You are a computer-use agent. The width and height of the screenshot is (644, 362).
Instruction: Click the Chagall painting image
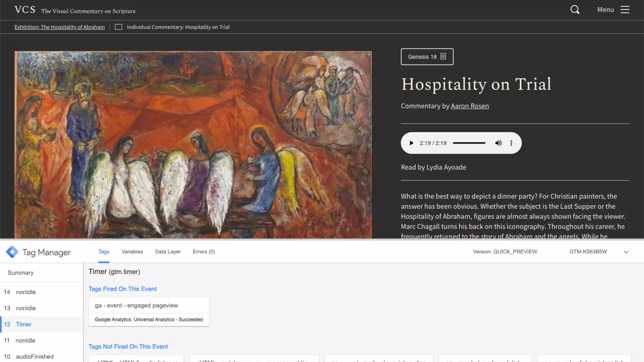coord(193,145)
